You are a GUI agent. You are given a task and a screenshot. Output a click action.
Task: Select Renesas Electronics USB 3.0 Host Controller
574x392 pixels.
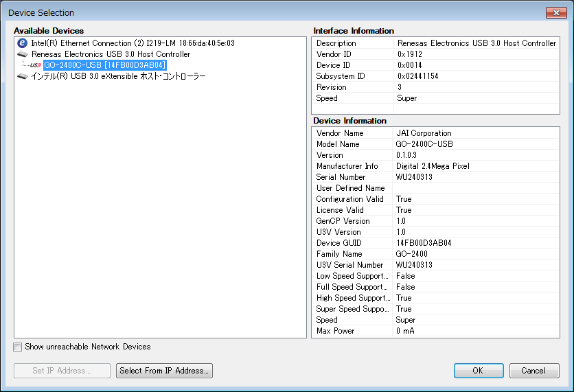[x=111, y=54]
